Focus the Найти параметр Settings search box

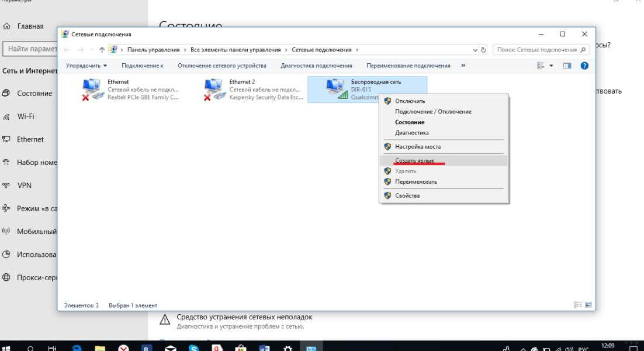(x=30, y=49)
